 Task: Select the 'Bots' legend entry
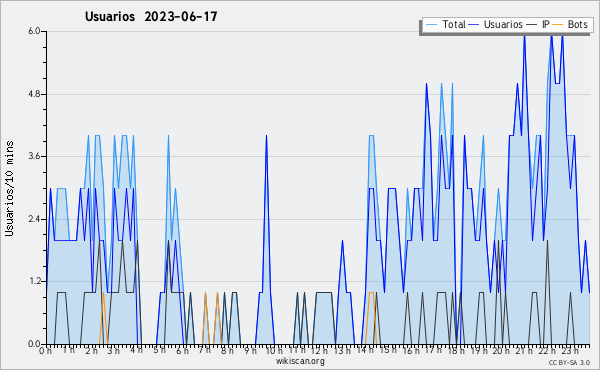click(x=570, y=24)
